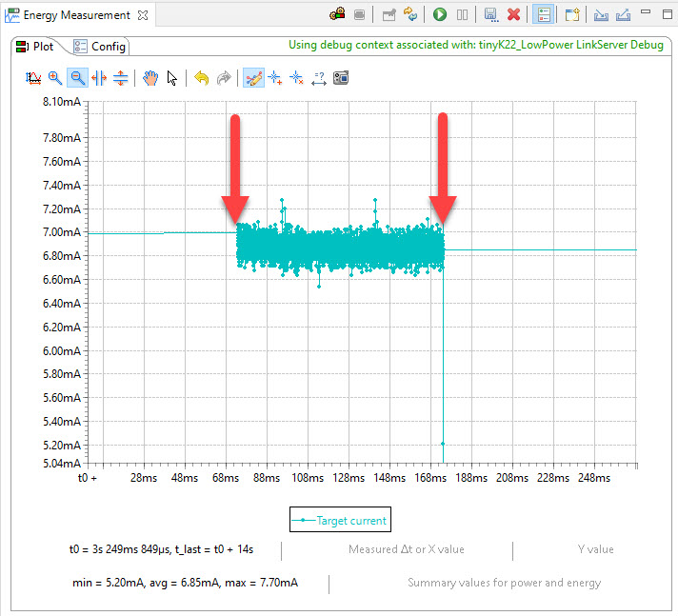Click the Target current legend entry

tap(340, 520)
